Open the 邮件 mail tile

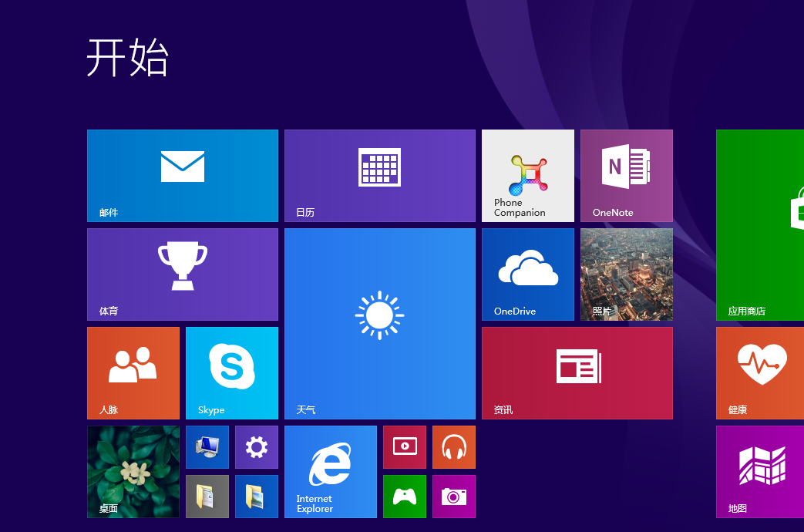coord(183,176)
